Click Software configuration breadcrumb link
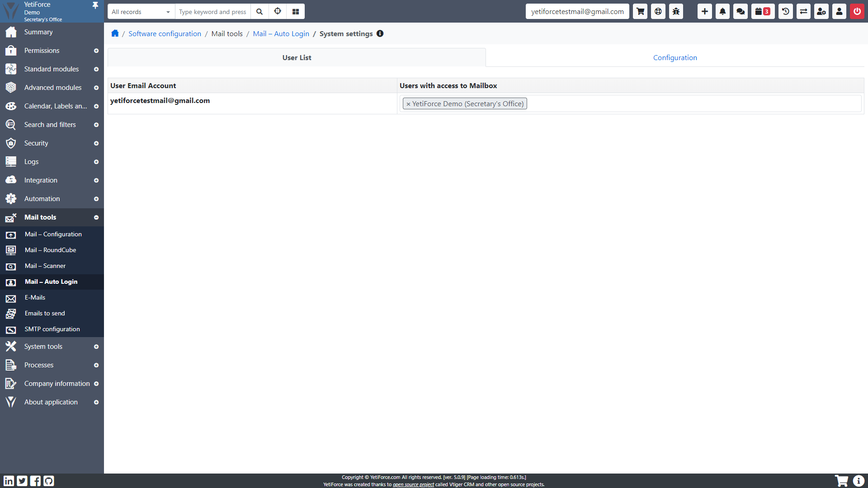The width and height of the screenshot is (868, 488). click(x=165, y=33)
